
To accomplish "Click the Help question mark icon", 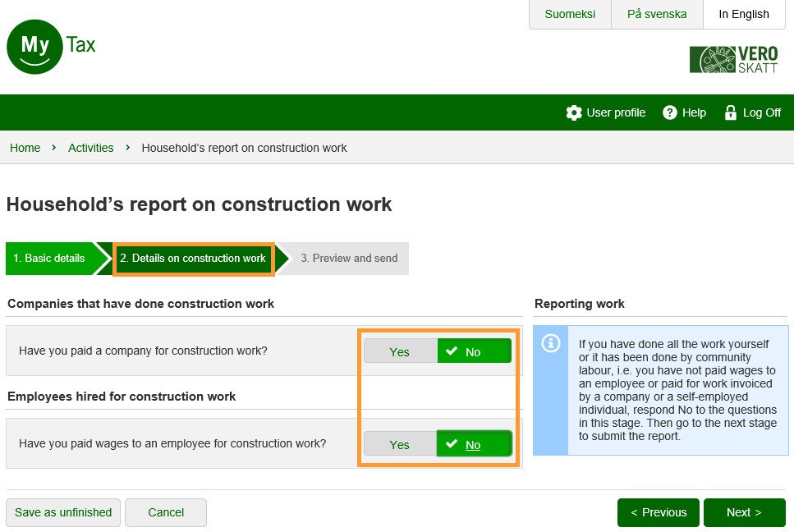I will tap(670, 112).
